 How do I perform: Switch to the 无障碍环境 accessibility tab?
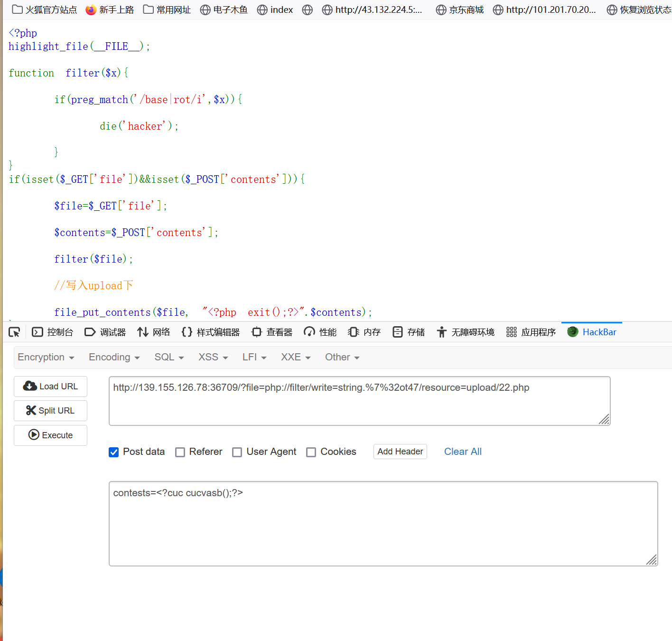pyautogui.click(x=465, y=332)
